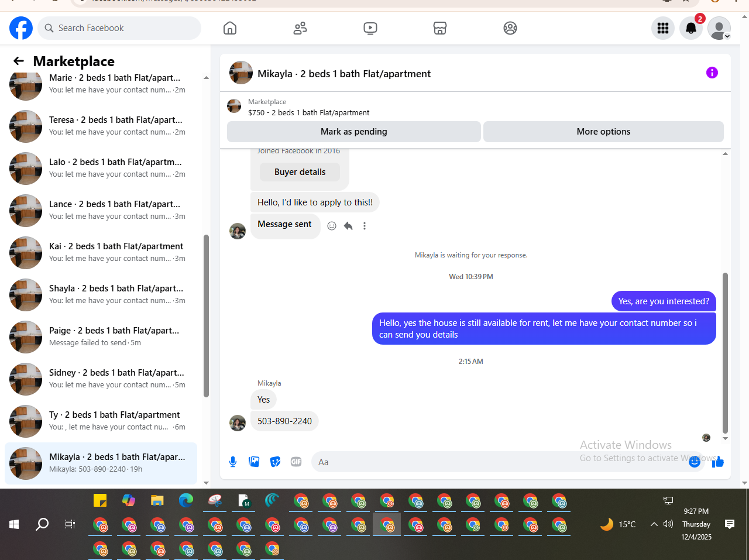Open the Menu grid icon
The image size is (749, 560).
coord(663,28)
